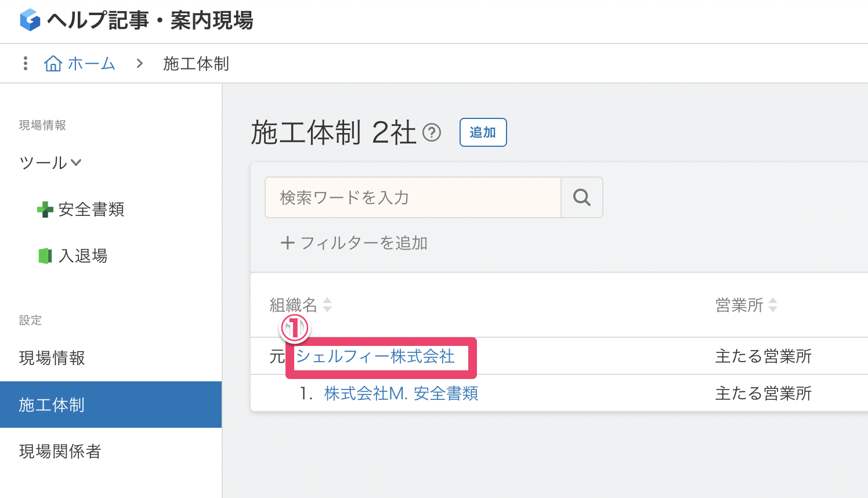Open the vertical three-dot menu

tap(24, 63)
